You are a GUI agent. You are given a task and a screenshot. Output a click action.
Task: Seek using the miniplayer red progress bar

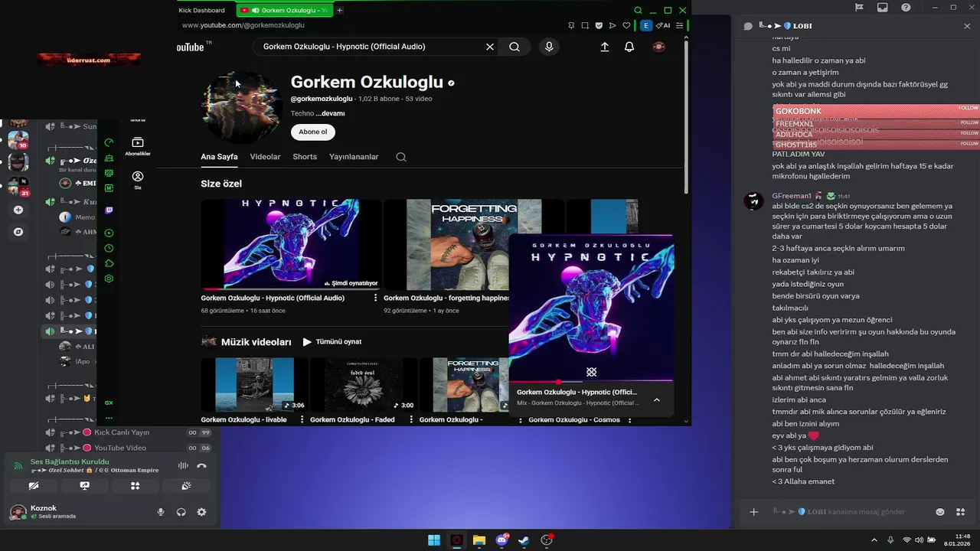(x=591, y=381)
